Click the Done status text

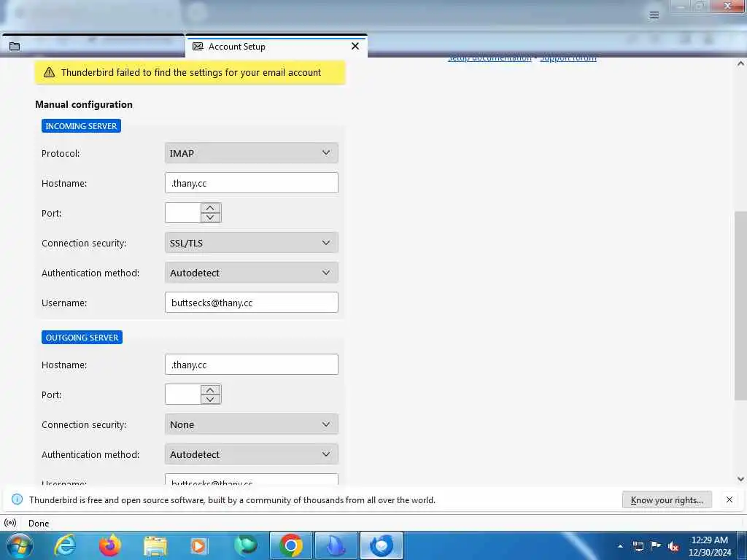(39, 524)
